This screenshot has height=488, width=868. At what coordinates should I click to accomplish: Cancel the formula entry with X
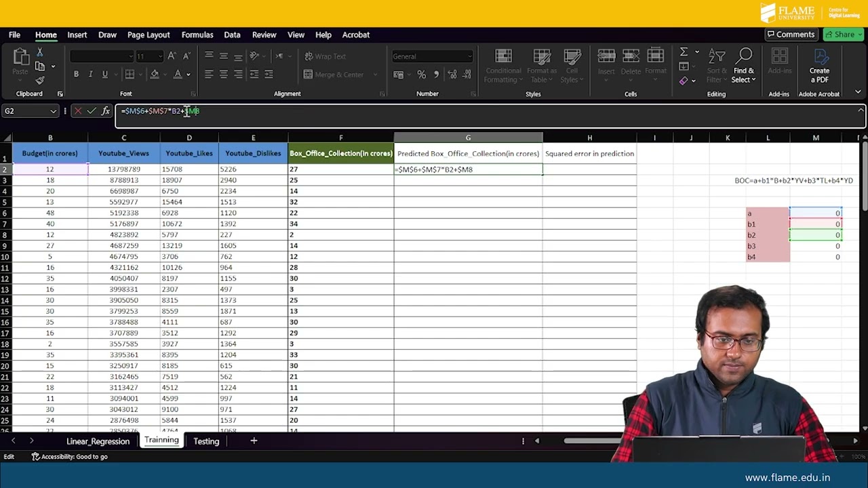[x=77, y=111]
